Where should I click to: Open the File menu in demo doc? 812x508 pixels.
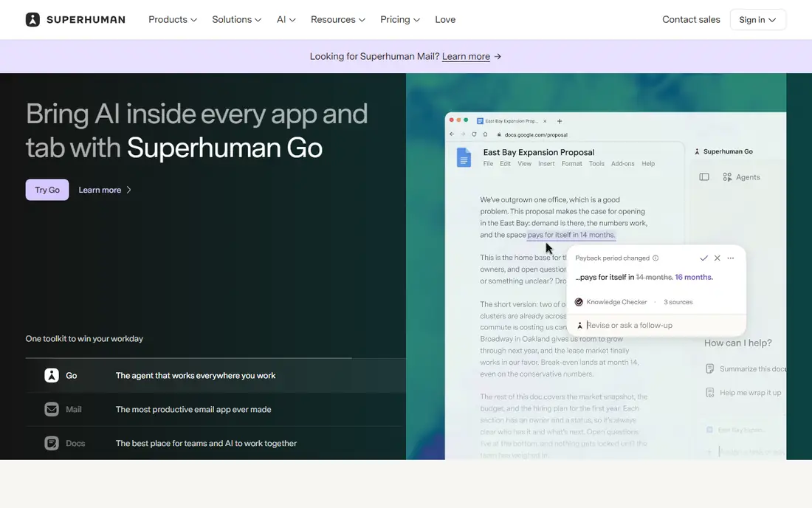pyautogui.click(x=488, y=164)
